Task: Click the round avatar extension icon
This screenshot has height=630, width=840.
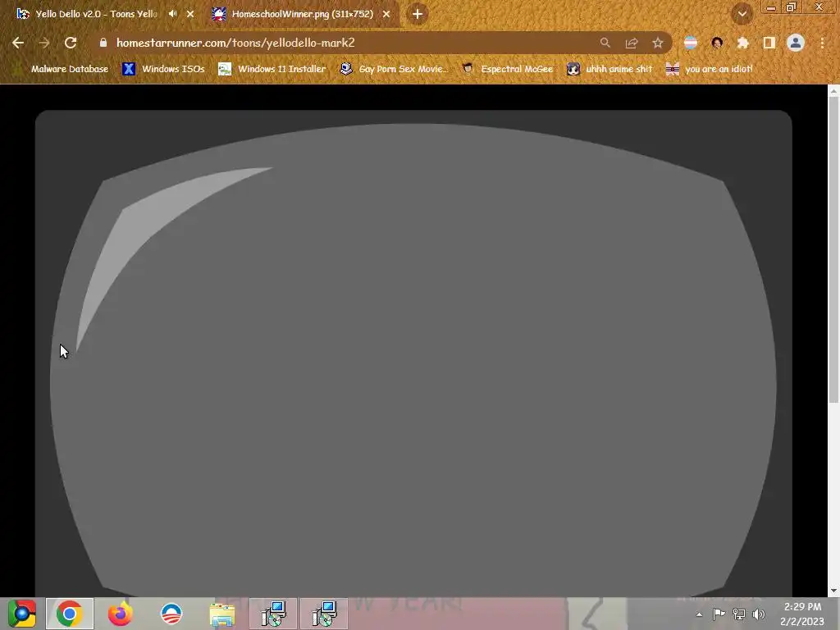Action: (717, 43)
